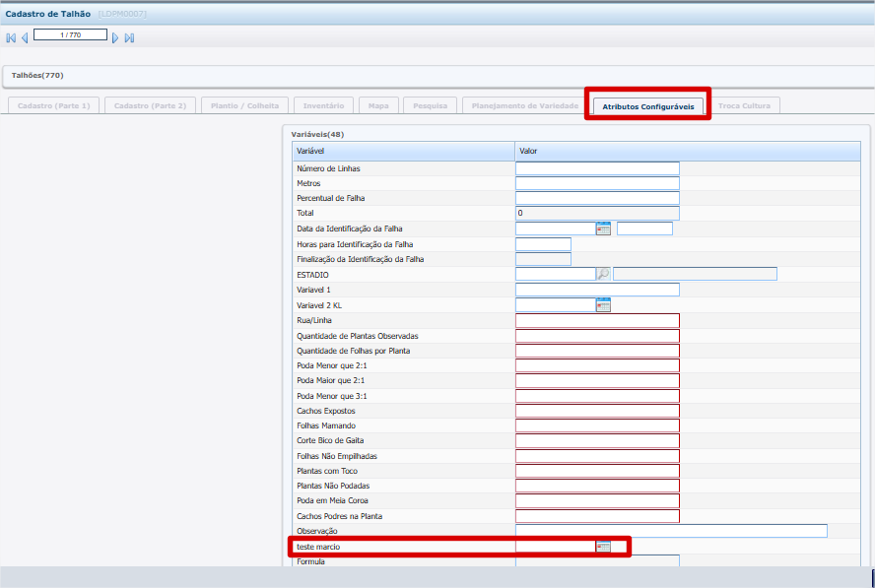Screen dimensions: 875x588
Task: Click Observação text field
Action: (671, 531)
